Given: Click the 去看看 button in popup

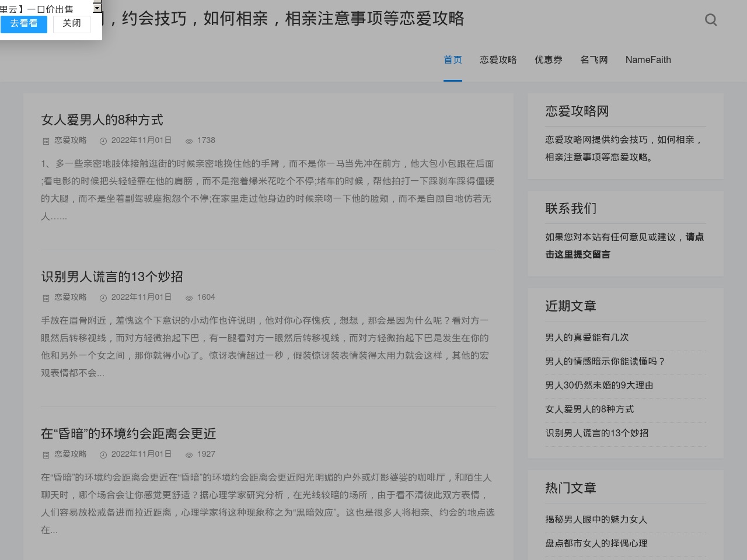Looking at the screenshot, I should [x=24, y=23].
